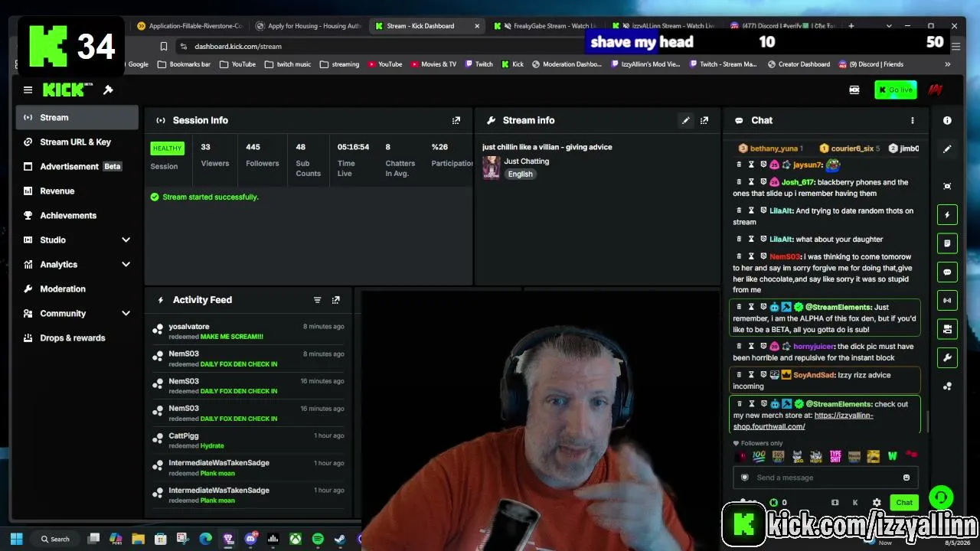The width and height of the screenshot is (980, 551).
Task: Toggle the note panel icon in right rail
Action: pos(947,243)
